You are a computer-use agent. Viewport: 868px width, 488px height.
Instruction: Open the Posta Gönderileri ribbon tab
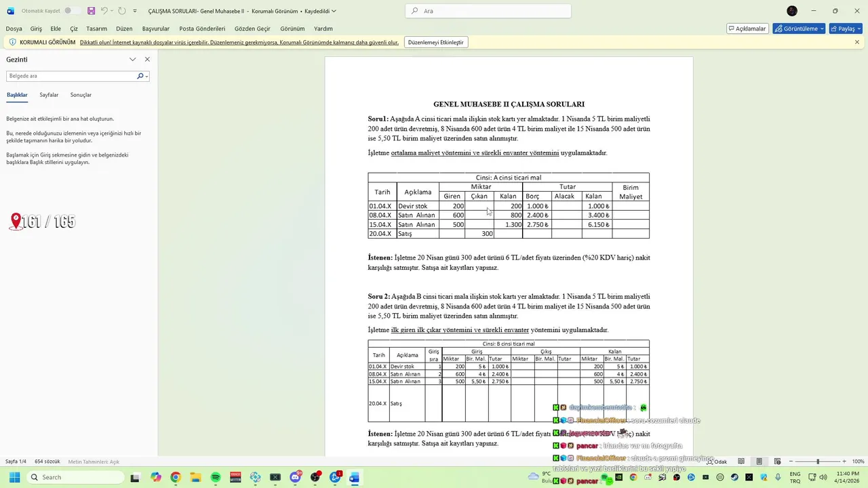(x=202, y=28)
